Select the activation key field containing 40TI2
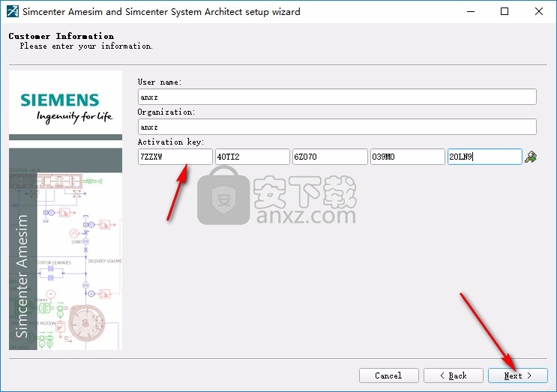The height and width of the screenshot is (392, 557). (x=252, y=157)
